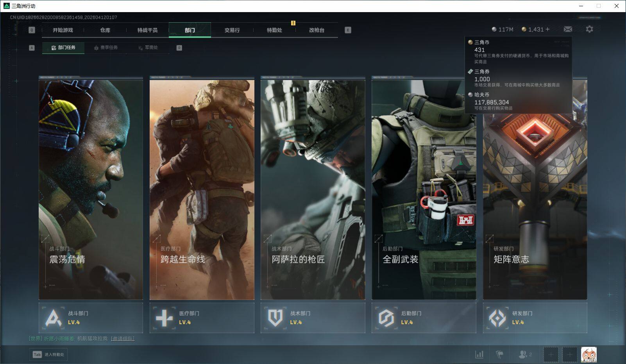Switch to the 仓库 tab

click(x=105, y=30)
